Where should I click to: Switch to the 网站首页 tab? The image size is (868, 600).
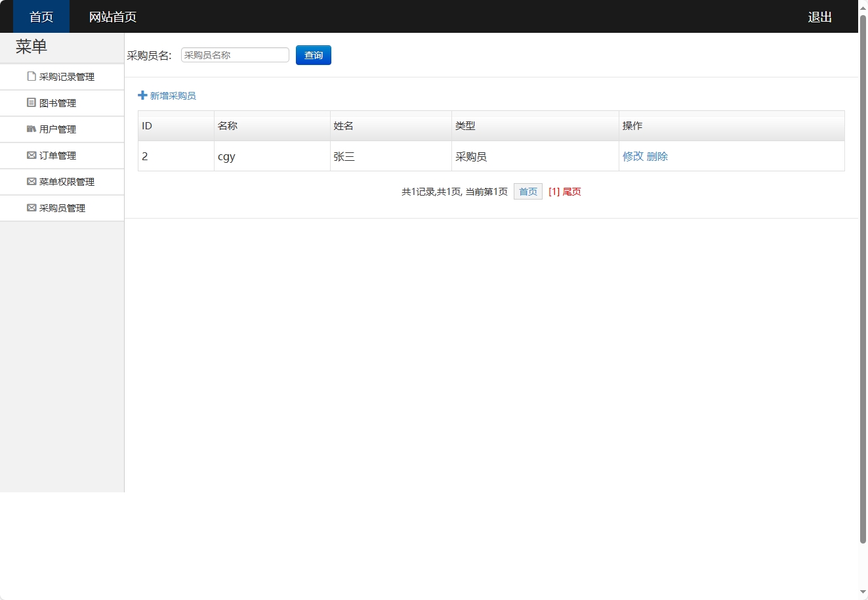(113, 16)
